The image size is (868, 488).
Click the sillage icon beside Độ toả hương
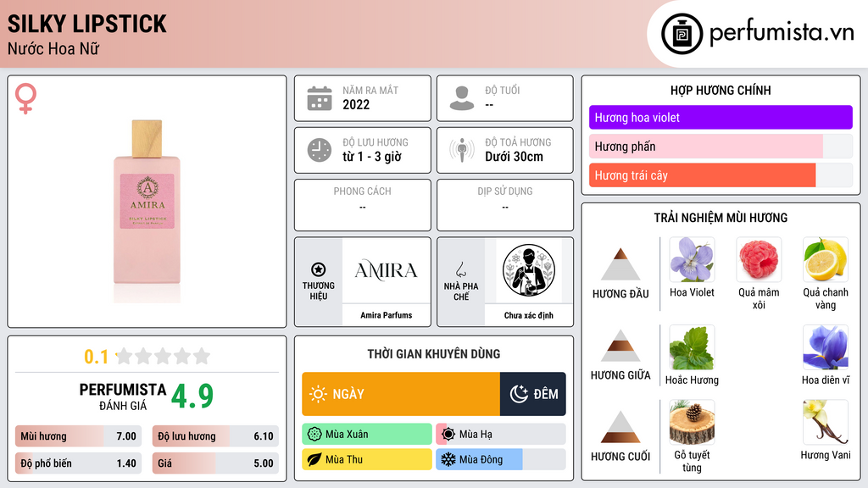pos(462,150)
